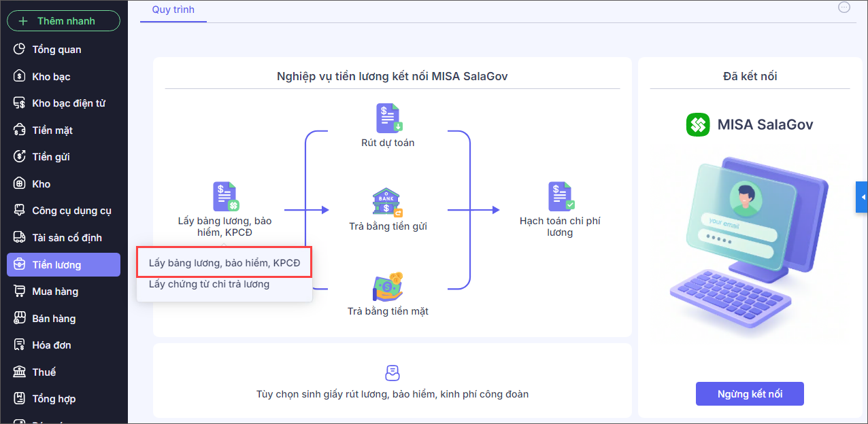Image resolution: width=868 pixels, height=424 pixels.
Task: Click the Tiền gửi icon
Action: coord(20,157)
